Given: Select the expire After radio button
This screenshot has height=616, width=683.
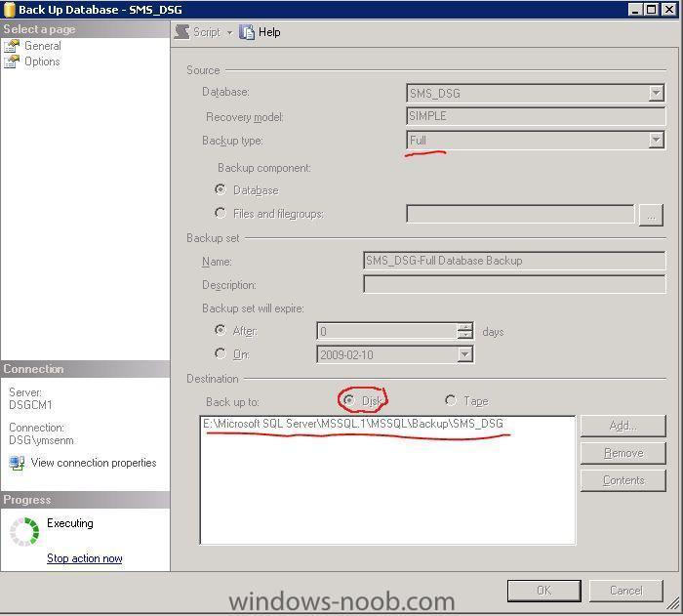Looking at the screenshot, I should [x=221, y=330].
